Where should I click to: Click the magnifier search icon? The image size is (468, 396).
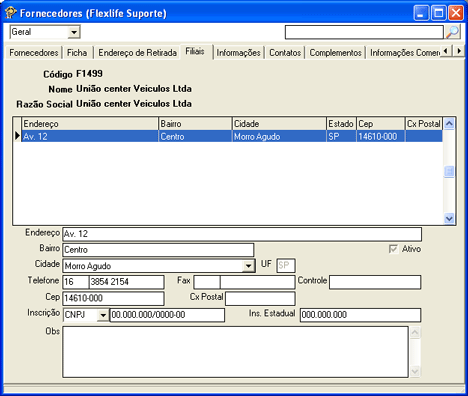453,32
